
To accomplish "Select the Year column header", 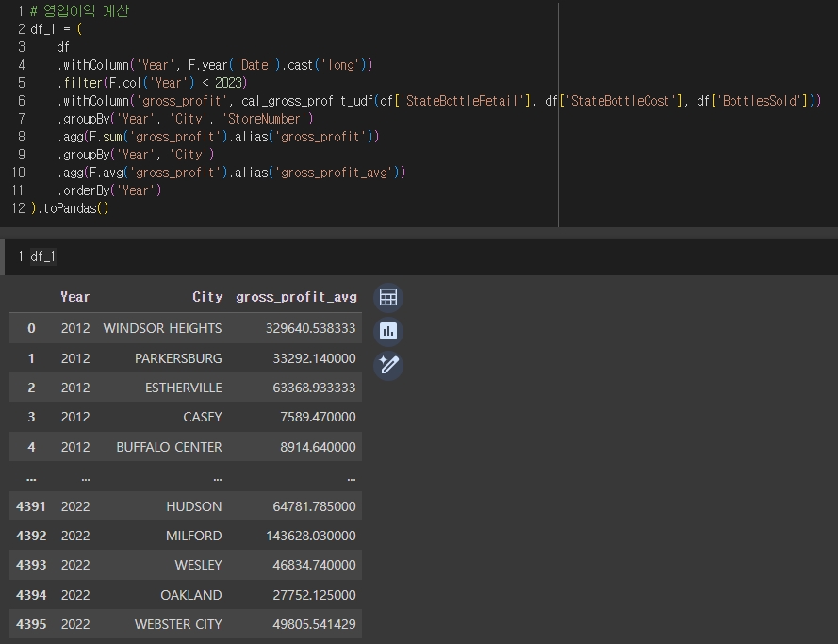I will 74,297.
